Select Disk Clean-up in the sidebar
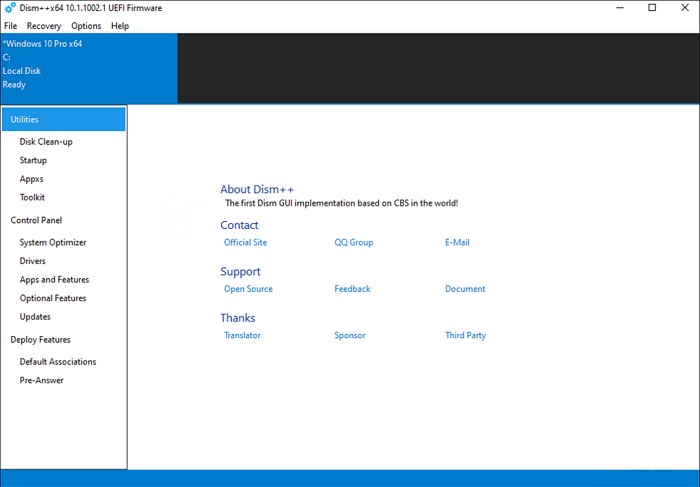 [46, 142]
